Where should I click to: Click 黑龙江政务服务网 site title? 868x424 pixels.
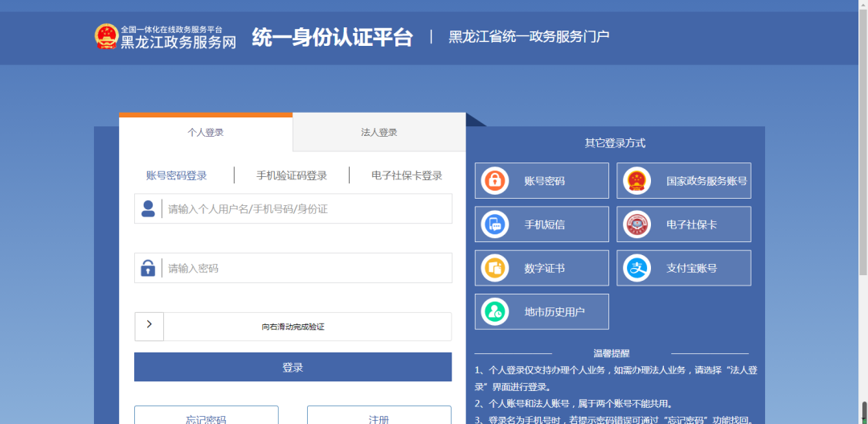[178, 42]
